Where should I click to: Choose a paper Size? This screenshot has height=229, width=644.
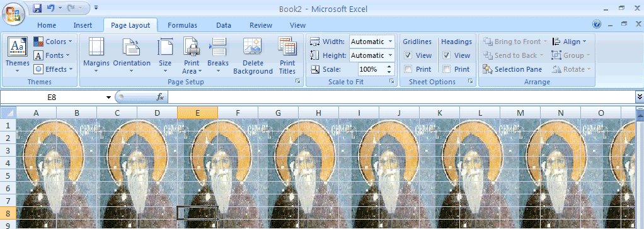(165, 55)
